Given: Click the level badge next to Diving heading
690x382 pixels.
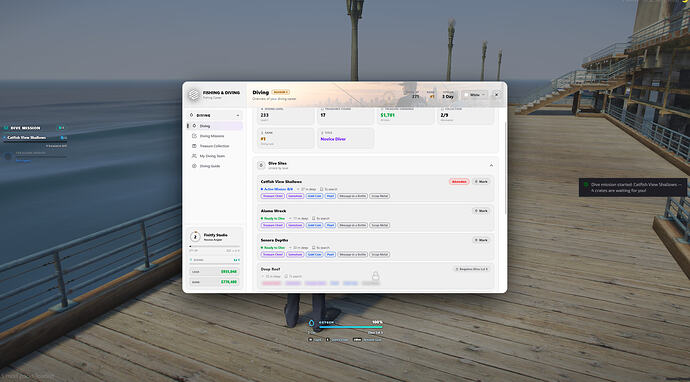Looking at the screenshot, I should tap(281, 92).
